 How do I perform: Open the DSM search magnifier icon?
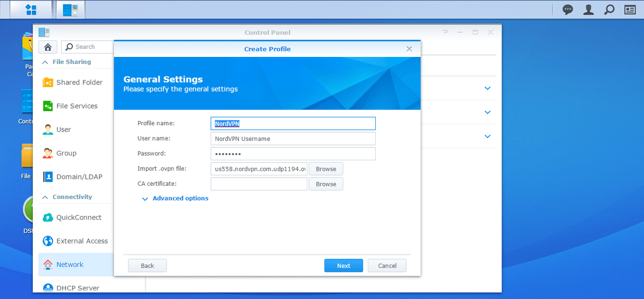[609, 9]
